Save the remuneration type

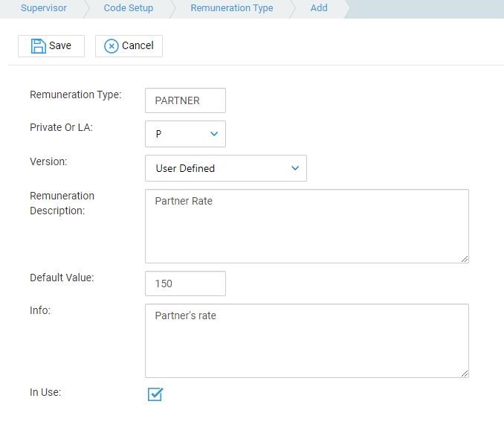pyautogui.click(x=51, y=46)
